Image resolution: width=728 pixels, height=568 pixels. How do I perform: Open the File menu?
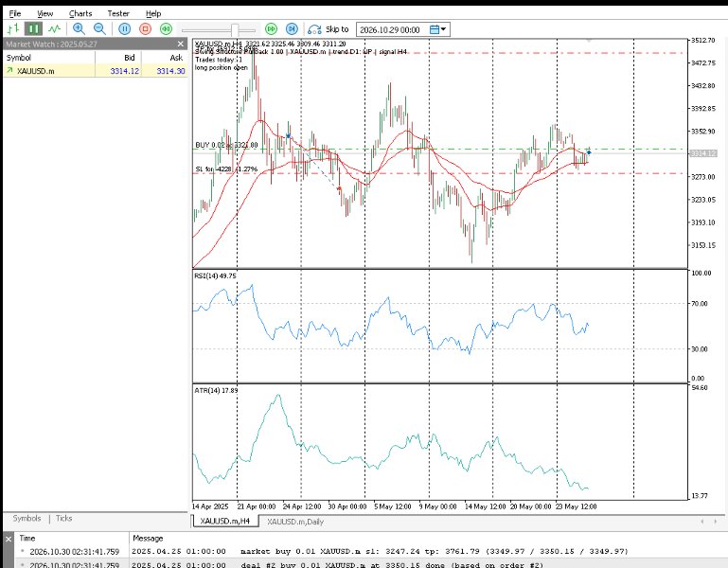pyautogui.click(x=15, y=13)
